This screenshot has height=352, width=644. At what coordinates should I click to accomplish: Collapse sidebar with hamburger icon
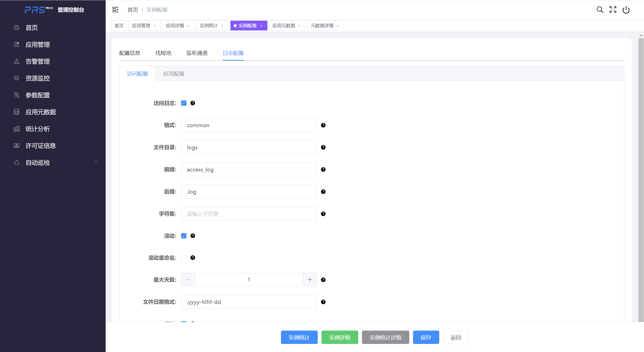coord(115,10)
